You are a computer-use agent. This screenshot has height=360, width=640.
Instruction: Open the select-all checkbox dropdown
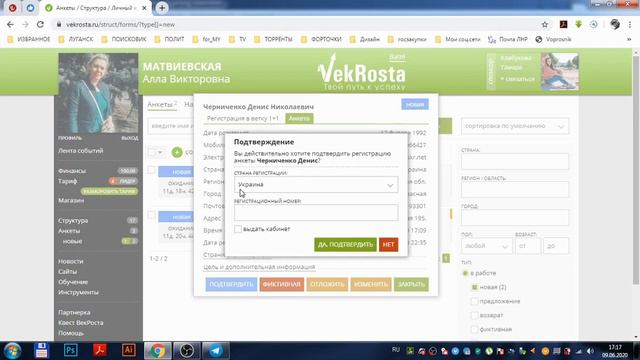coord(156,152)
